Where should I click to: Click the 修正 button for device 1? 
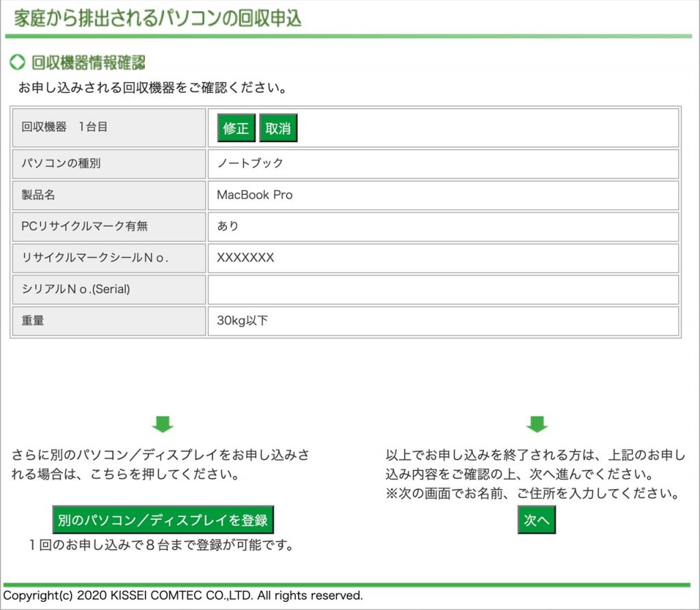236,128
